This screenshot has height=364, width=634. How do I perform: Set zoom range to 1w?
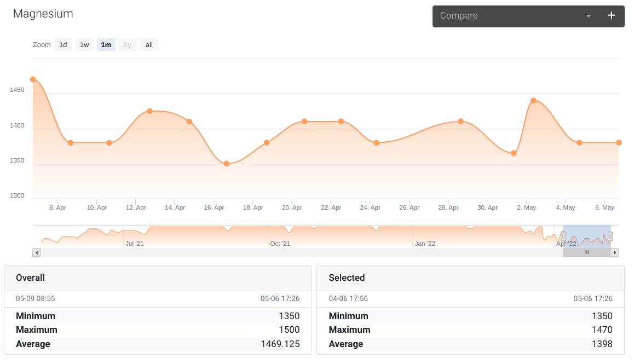point(84,44)
